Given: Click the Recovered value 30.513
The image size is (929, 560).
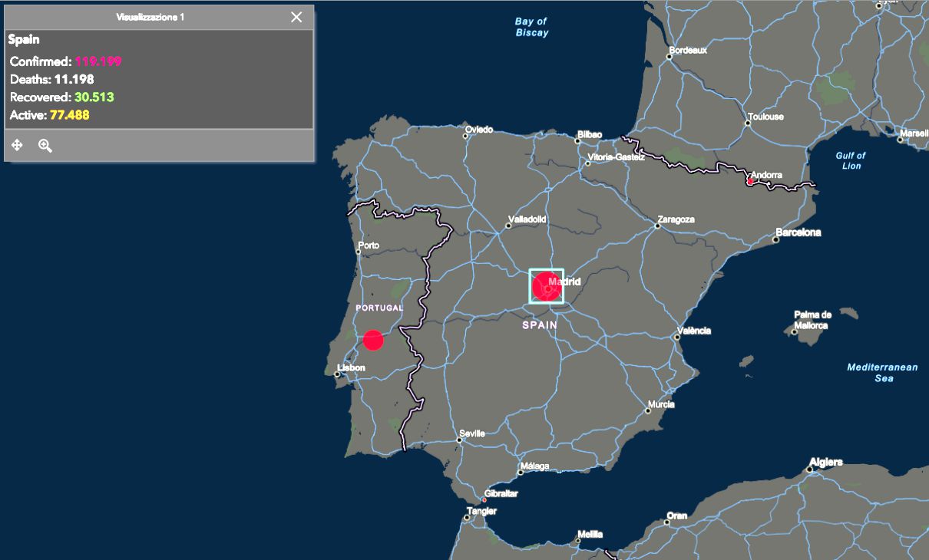Looking at the screenshot, I should click(x=94, y=97).
